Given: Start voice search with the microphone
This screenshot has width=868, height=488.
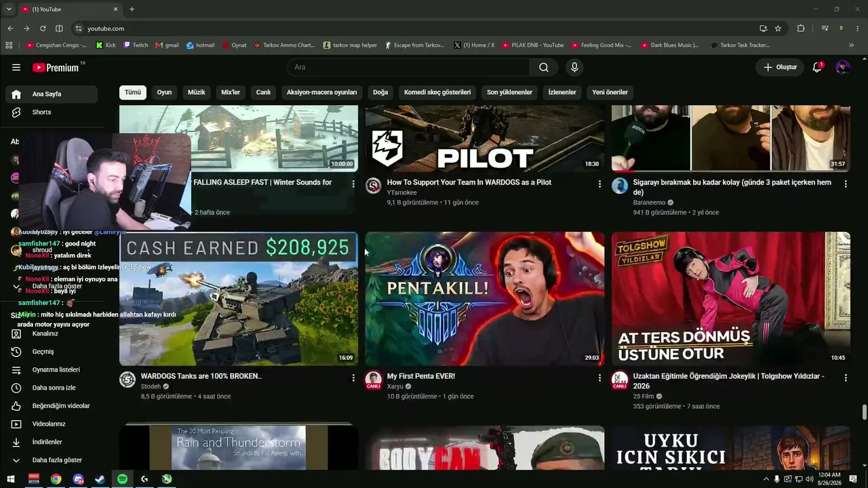Looking at the screenshot, I should 574,67.
